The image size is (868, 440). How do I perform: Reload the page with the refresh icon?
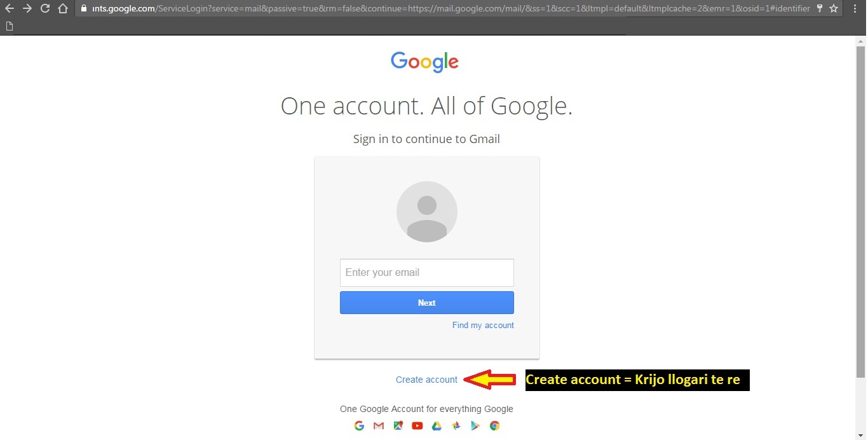(x=44, y=9)
